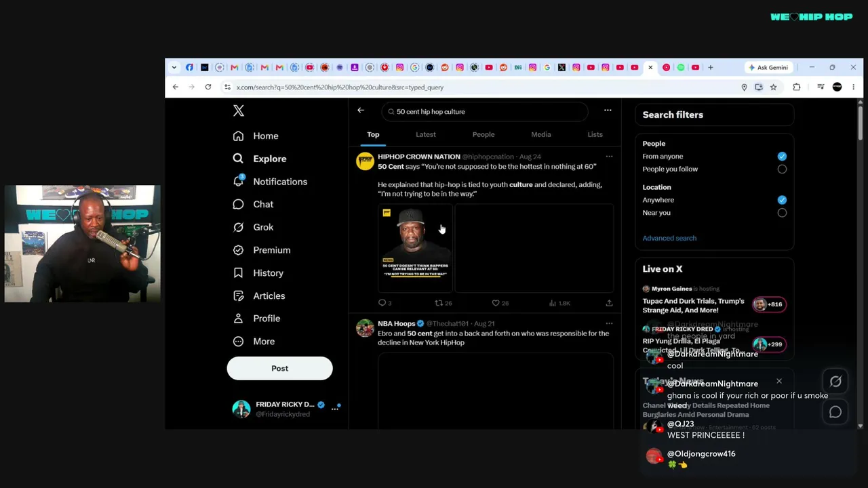Select the People you follow option
Viewport: 868px width, 488px height.
click(782, 169)
